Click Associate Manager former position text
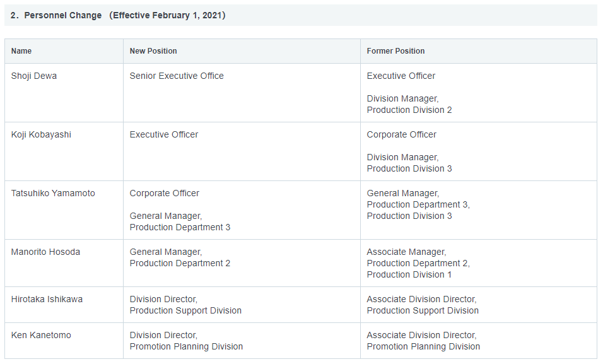603x364 pixels. (x=406, y=252)
